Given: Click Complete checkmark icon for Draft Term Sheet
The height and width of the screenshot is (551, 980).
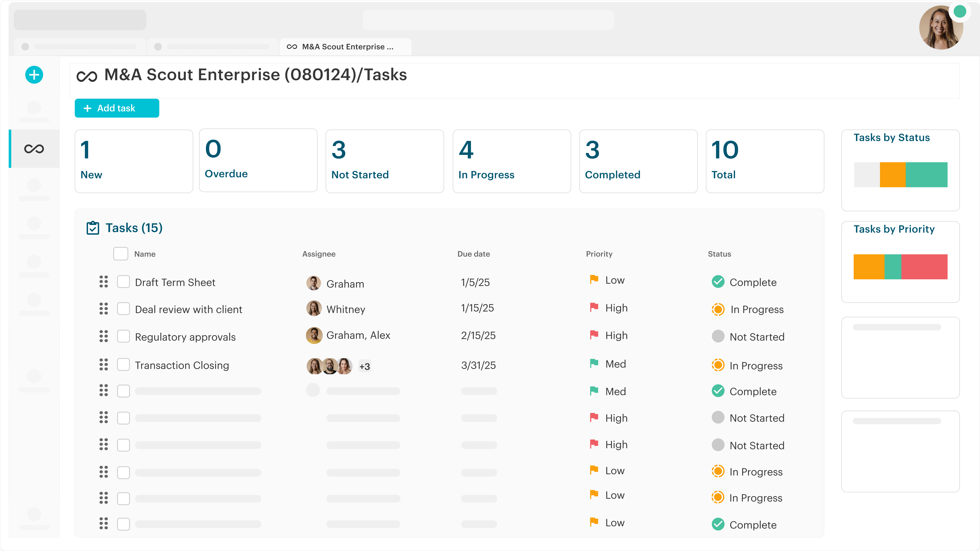Looking at the screenshot, I should click(x=718, y=282).
